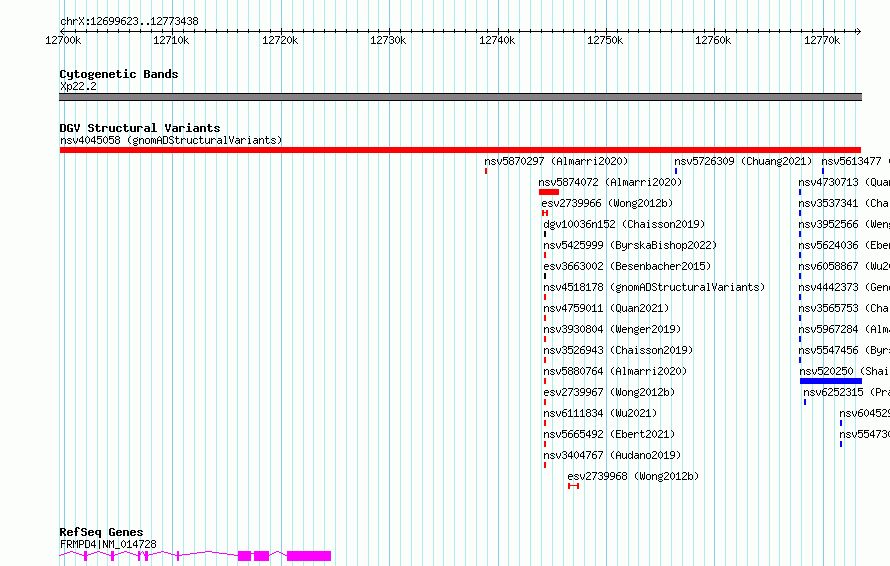The width and height of the screenshot is (890, 566).
Task: Click the 12730k ruler position
Action: (388, 40)
